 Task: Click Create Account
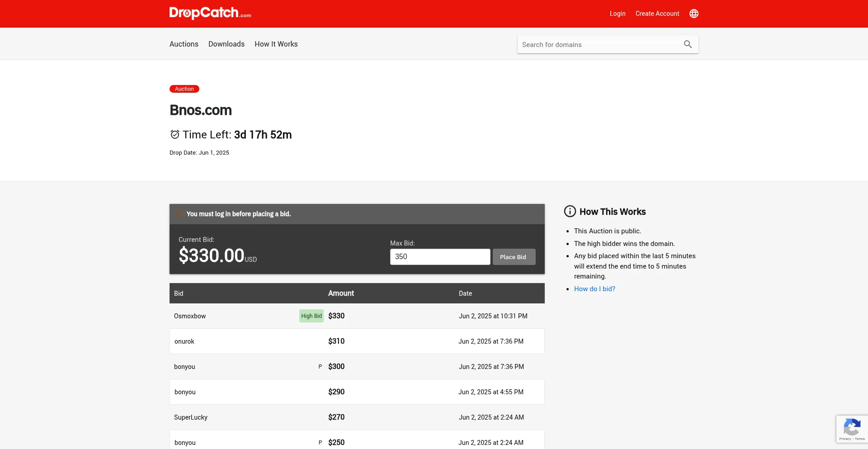[657, 14]
